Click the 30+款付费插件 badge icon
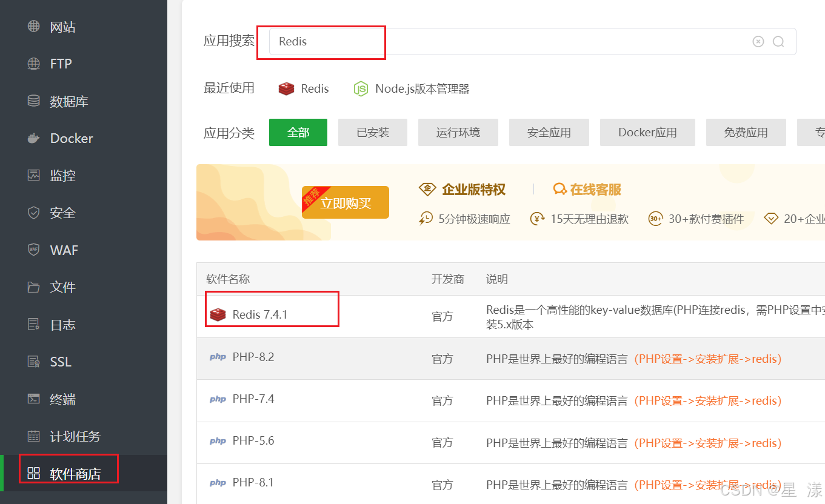The height and width of the screenshot is (504, 825). click(x=655, y=219)
